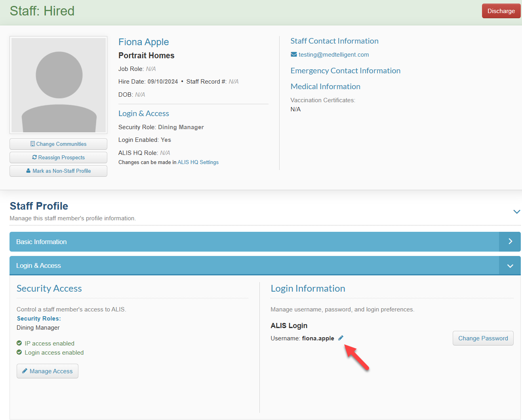Click Change Password button
The width and height of the screenshot is (522, 420).
(483, 338)
